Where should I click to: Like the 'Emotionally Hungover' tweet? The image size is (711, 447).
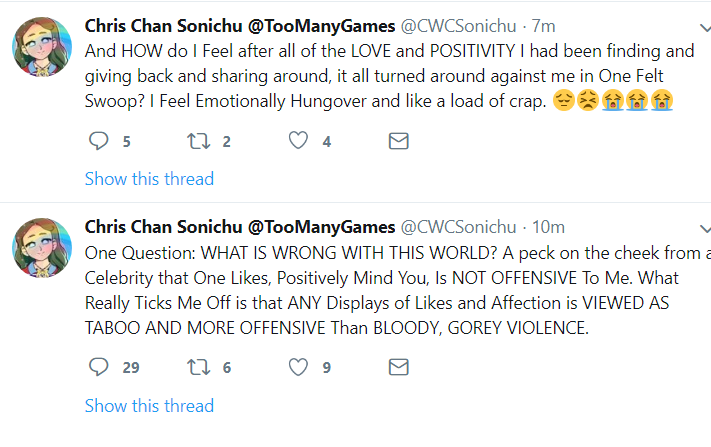[298, 141]
